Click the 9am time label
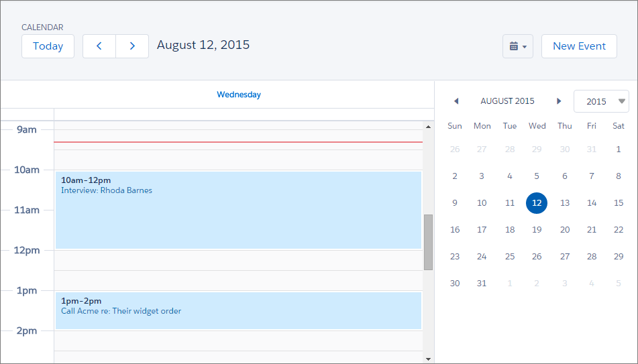Viewport: 638px width, 364px height. pyautogui.click(x=26, y=130)
